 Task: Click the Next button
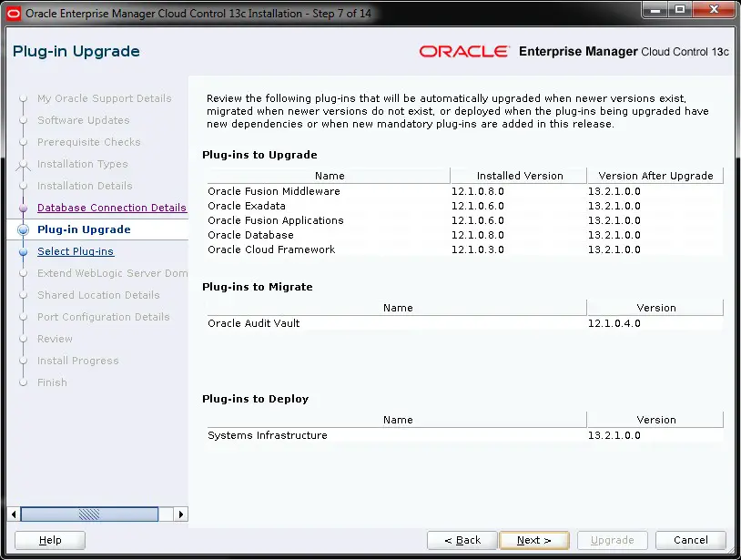tap(534, 540)
